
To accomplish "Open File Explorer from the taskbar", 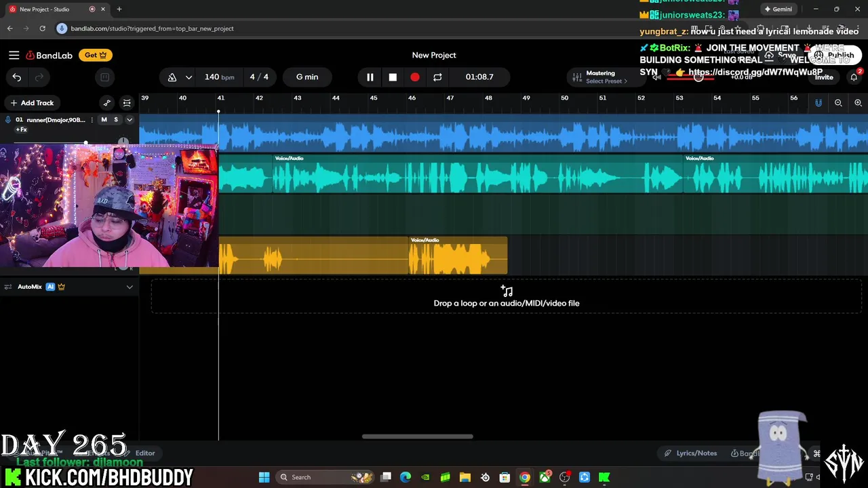I will (x=465, y=477).
